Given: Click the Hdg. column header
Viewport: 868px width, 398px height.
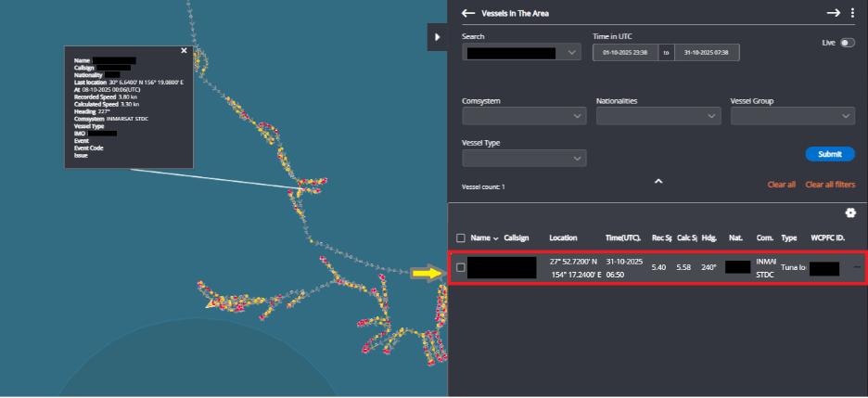Looking at the screenshot, I should click(x=709, y=238).
